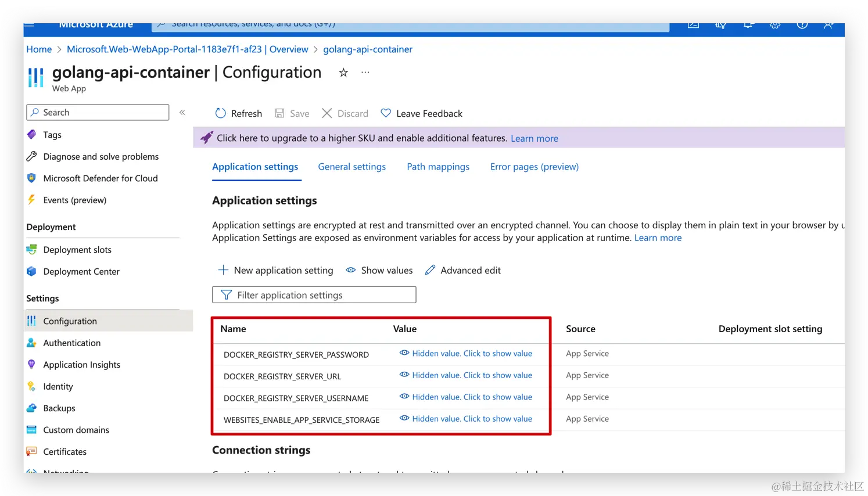Open the more options ellipsis beside title
Image resolution: width=868 pixels, height=496 pixels.
click(365, 73)
